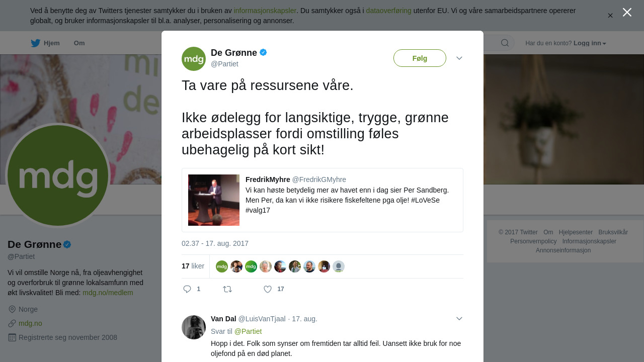Expand the tweet options chevron beside Følg
Screen dimensions: 644x362
(x=459, y=58)
